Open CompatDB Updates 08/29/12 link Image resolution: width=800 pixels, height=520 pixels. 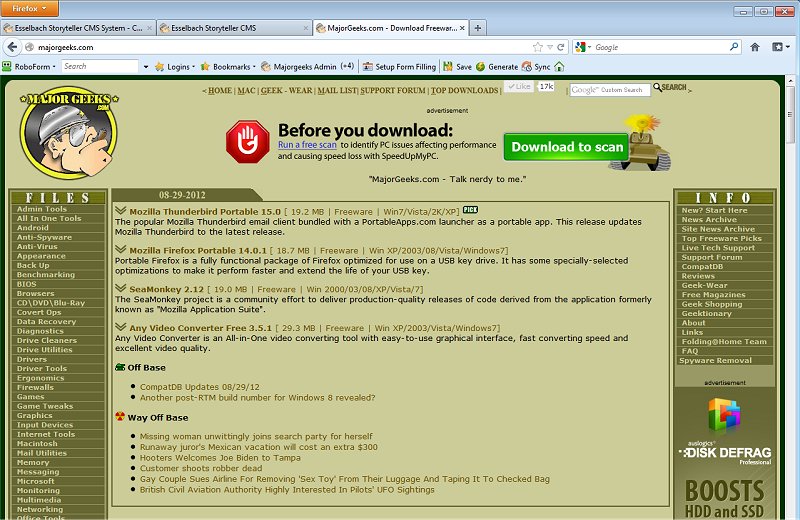pos(199,387)
